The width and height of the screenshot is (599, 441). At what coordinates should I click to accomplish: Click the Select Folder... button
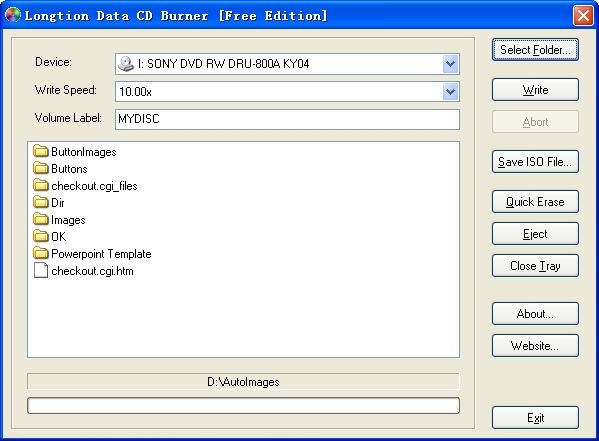tap(535, 50)
